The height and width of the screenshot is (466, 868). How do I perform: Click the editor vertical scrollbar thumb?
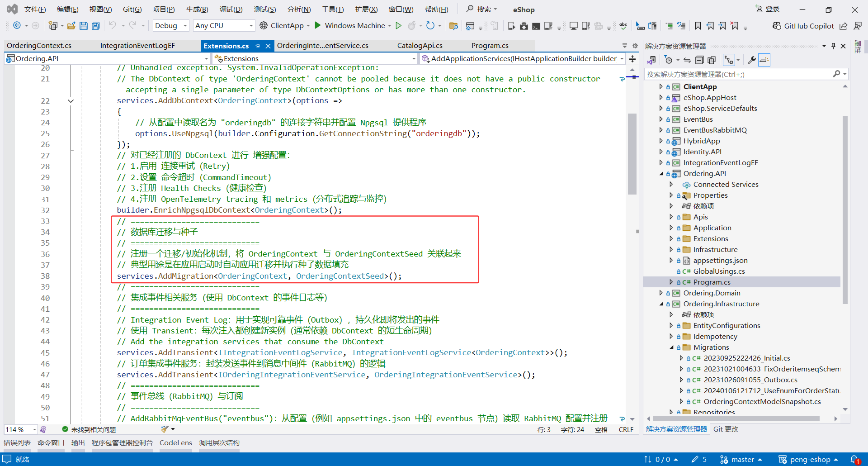[632, 154]
